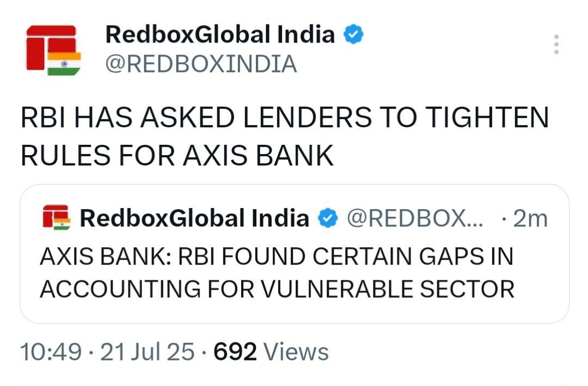Click the verified badge inside the quoted tweet
Image resolution: width=588 pixels, height=386 pixels.
[327, 219]
